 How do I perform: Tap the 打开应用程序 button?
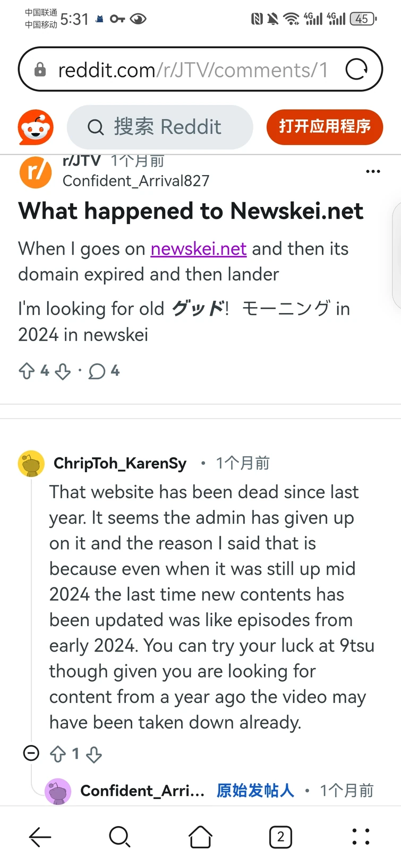(x=325, y=127)
